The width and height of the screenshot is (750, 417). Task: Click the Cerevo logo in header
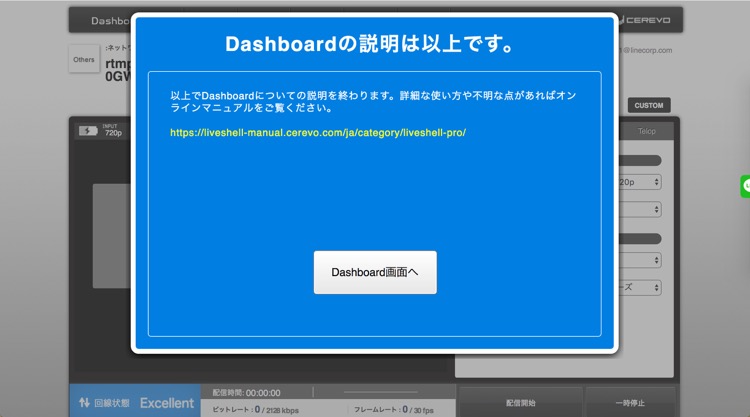(646, 20)
